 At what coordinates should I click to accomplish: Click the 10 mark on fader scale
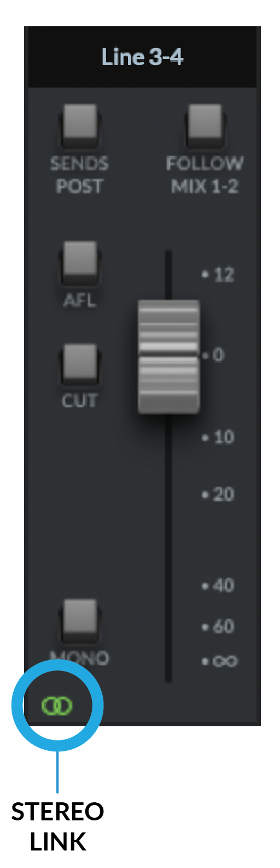click(x=218, y=437)
